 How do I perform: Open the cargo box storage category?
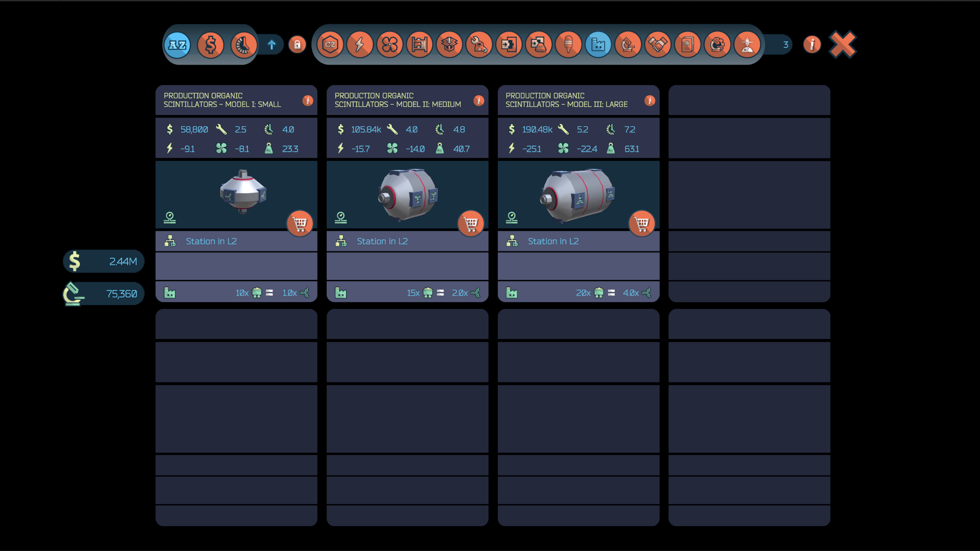point(449,45)
